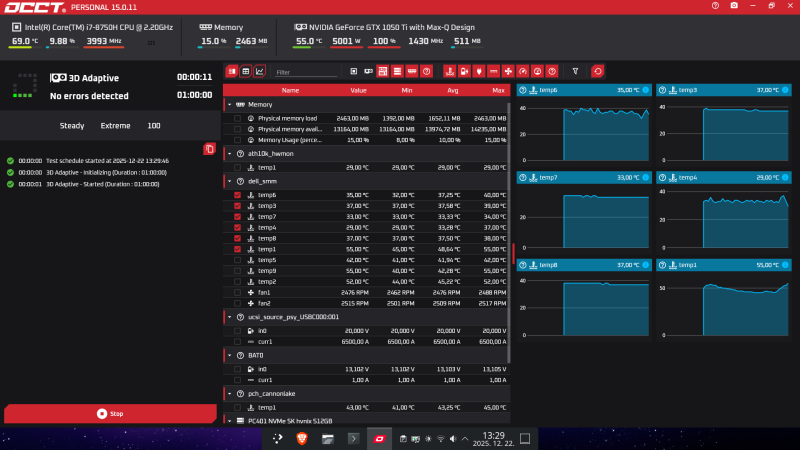
Task: Toggle the fan sensor type filter
Action: tap(508, 71)
